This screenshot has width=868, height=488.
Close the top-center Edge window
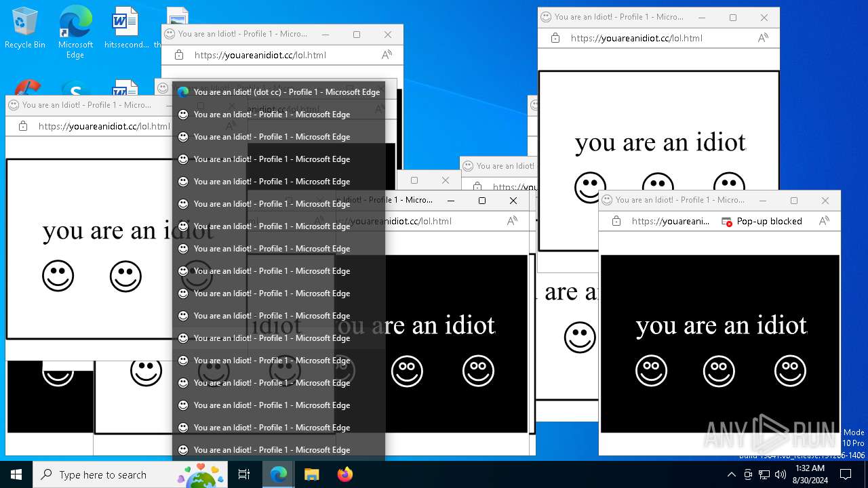point(388,35)
